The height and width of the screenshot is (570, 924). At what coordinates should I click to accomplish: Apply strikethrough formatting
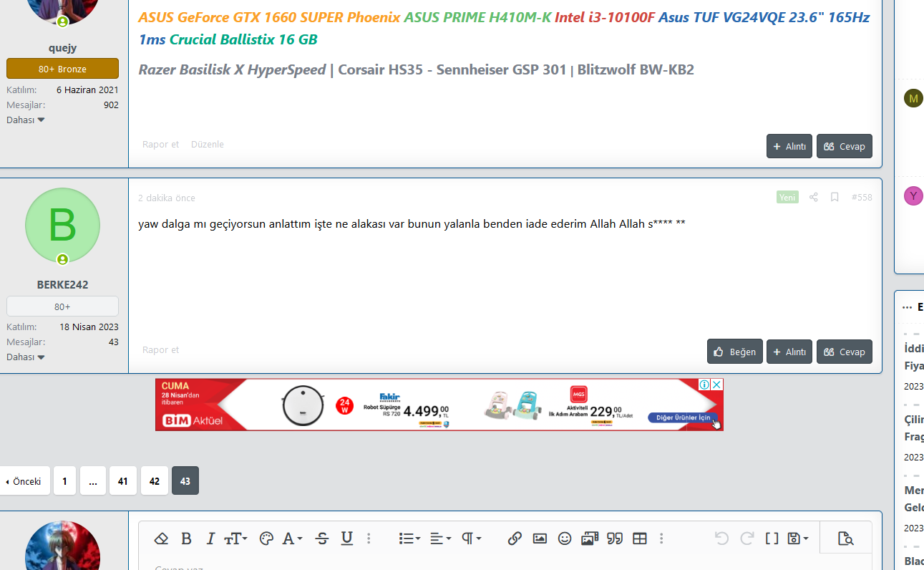322,538
